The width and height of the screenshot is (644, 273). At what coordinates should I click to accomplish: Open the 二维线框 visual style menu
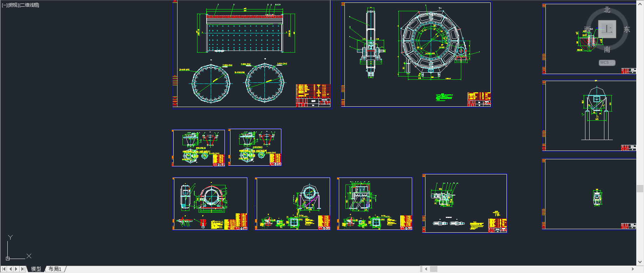29,5
